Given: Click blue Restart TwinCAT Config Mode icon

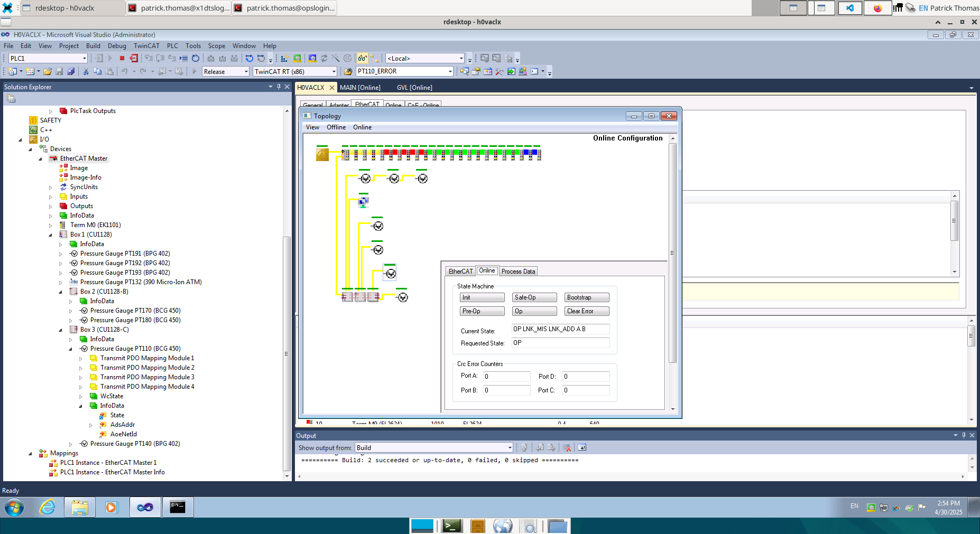Looking at the screenshot, I should point(312,58).
